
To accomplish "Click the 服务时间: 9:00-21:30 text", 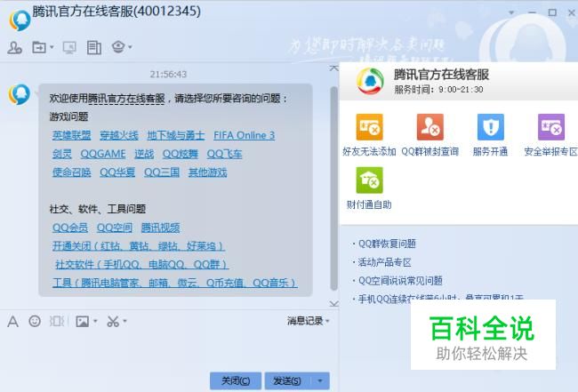I will [x=438, y=90].
